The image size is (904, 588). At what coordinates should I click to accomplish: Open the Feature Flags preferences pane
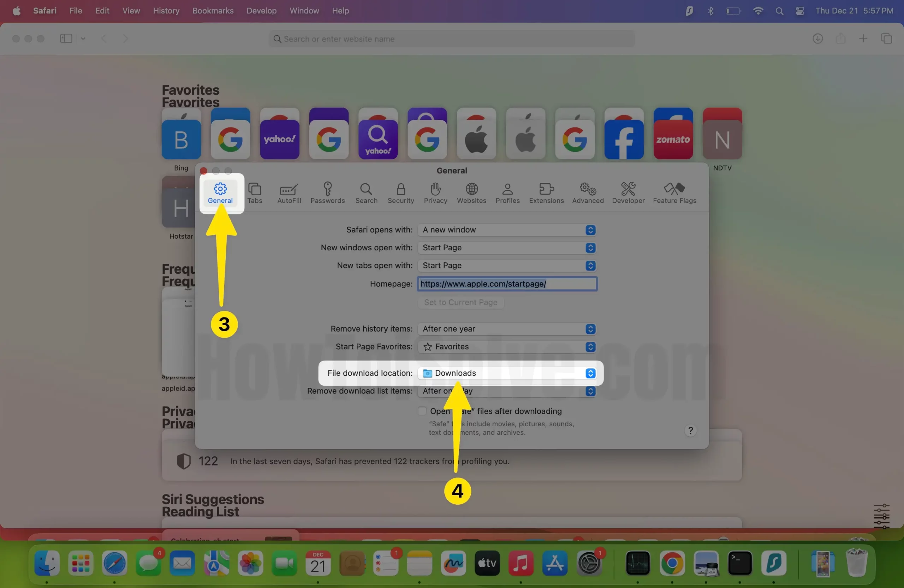click(x=674, y=193)
